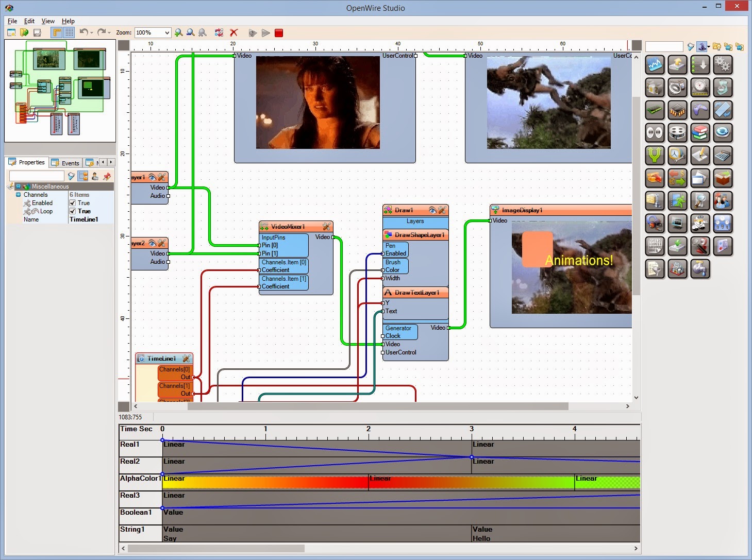
Task: Click the Layers button on Draw1
Action: click(x=415, y=221)
